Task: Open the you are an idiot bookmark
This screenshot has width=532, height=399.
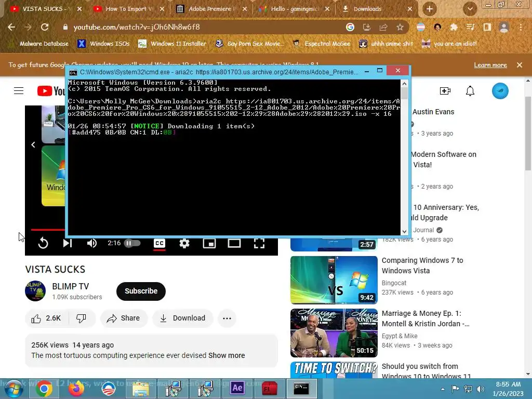Action: (x=449, y=44)
